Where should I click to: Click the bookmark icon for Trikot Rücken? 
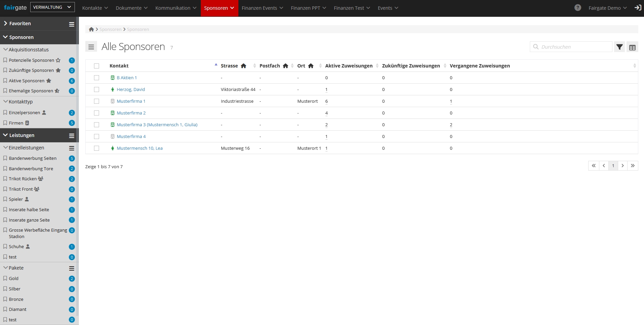pos(5,179)
